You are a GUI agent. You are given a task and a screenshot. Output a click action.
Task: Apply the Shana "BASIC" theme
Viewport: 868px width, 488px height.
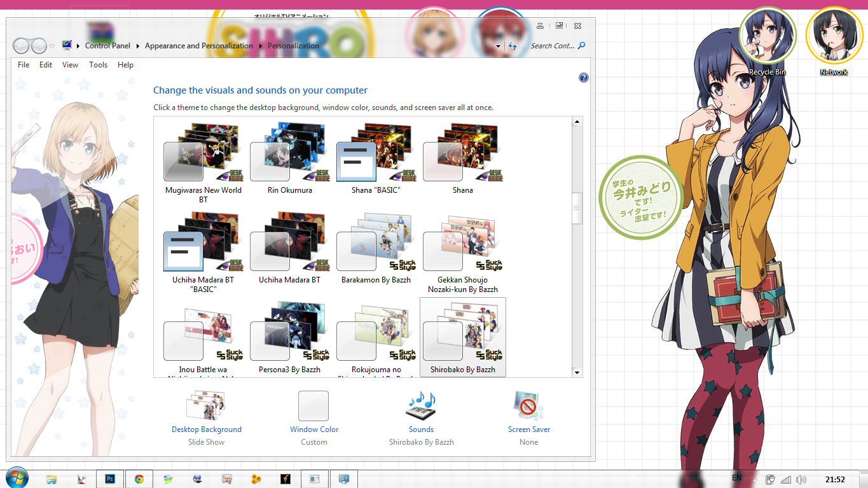tap(376, 159)
